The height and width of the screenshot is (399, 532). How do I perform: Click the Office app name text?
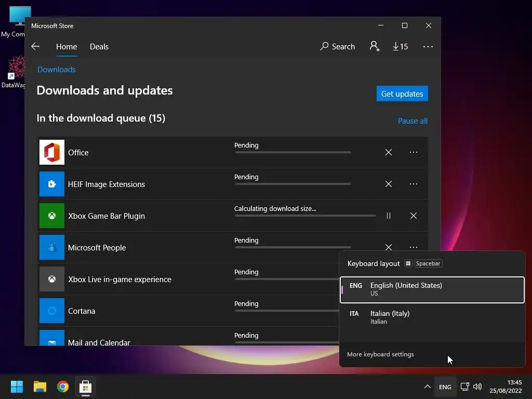pos(78,153)
